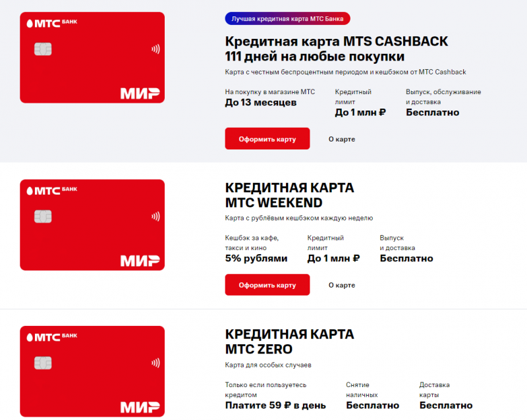Click the MIR logo on Zero card

click(140, 406)
